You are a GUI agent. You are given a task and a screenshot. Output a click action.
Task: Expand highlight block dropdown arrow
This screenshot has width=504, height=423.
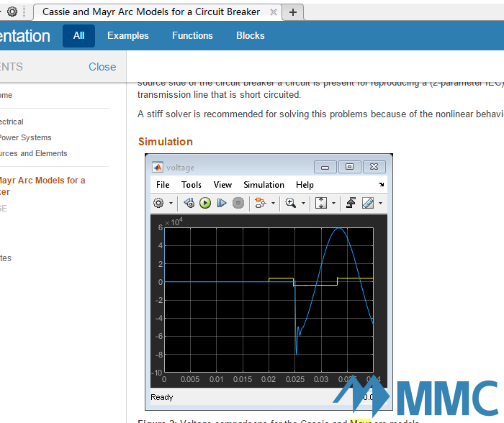(273, 204)
